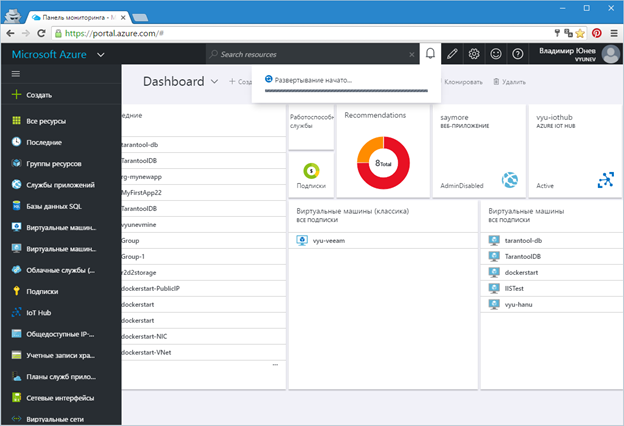
Task: Click the Последние clock icon
Action: [16, 142]
